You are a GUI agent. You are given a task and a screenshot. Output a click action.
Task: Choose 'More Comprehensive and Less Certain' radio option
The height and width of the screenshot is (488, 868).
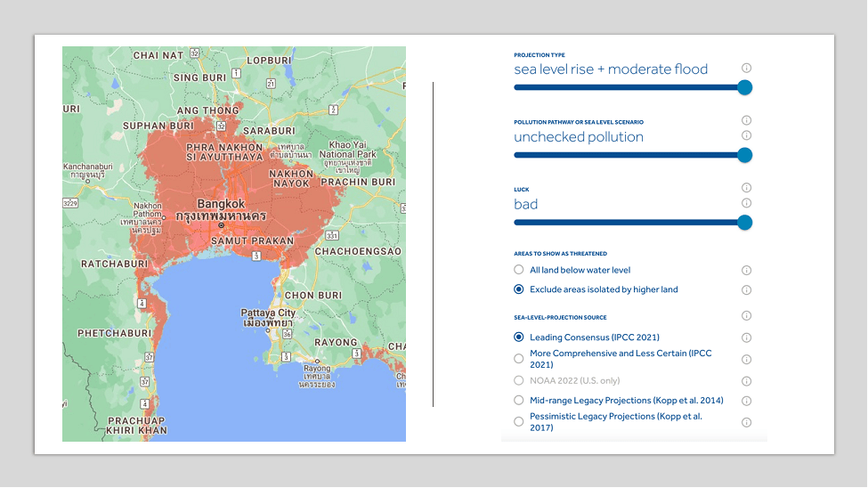click(519, 359)
